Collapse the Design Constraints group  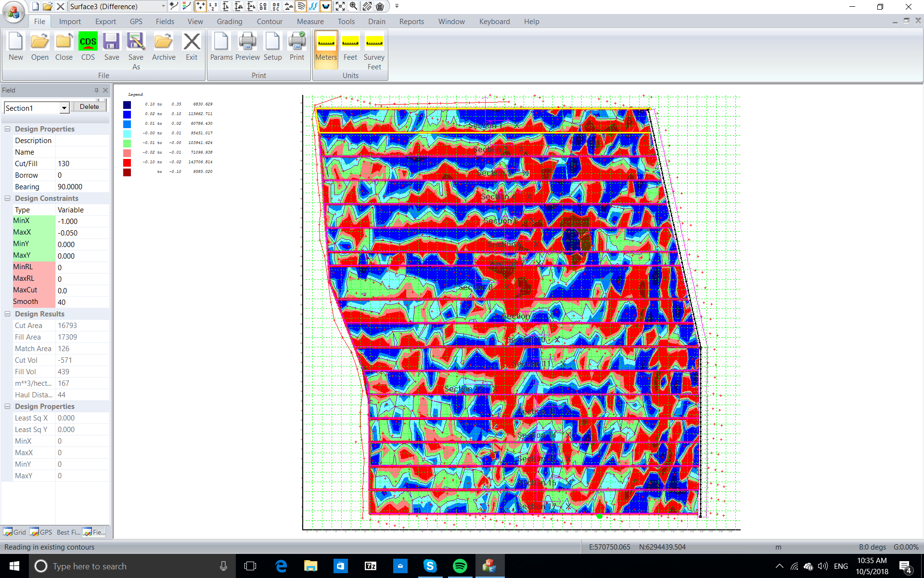pos(8,198)
